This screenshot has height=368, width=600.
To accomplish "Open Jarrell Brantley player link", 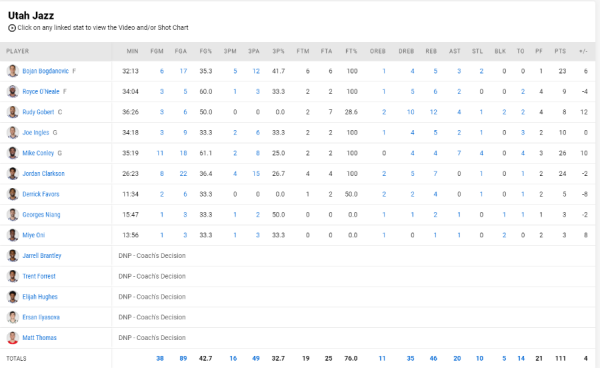I will pos(42,256).
